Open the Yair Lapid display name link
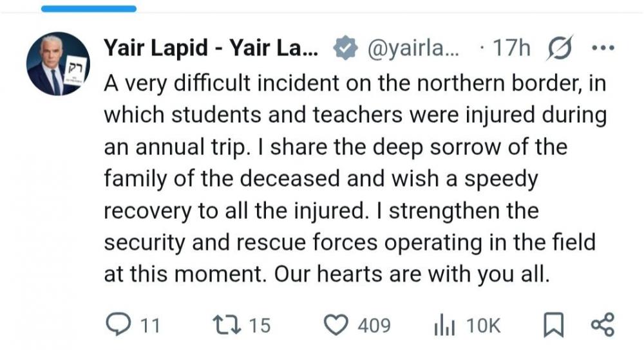Viewport: 644px width, 350px height. [x=211, y=48]
